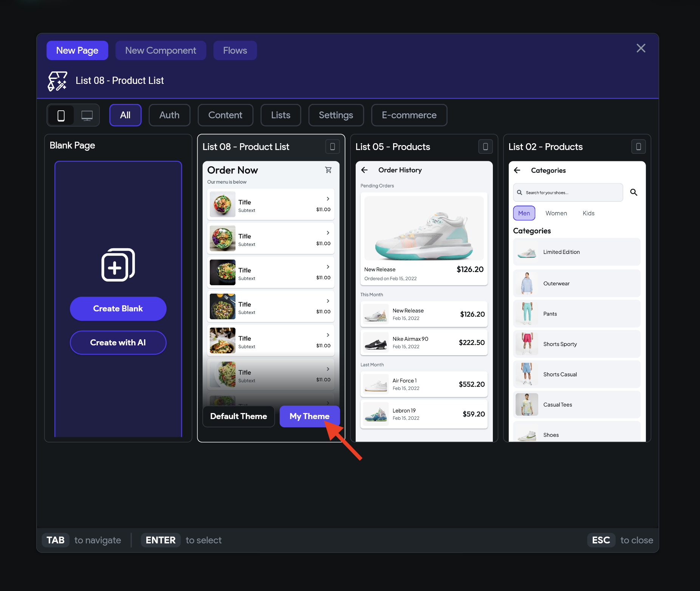Click back arrow in Order History preview
Viewport: 700px width, 591px height.
364,170
